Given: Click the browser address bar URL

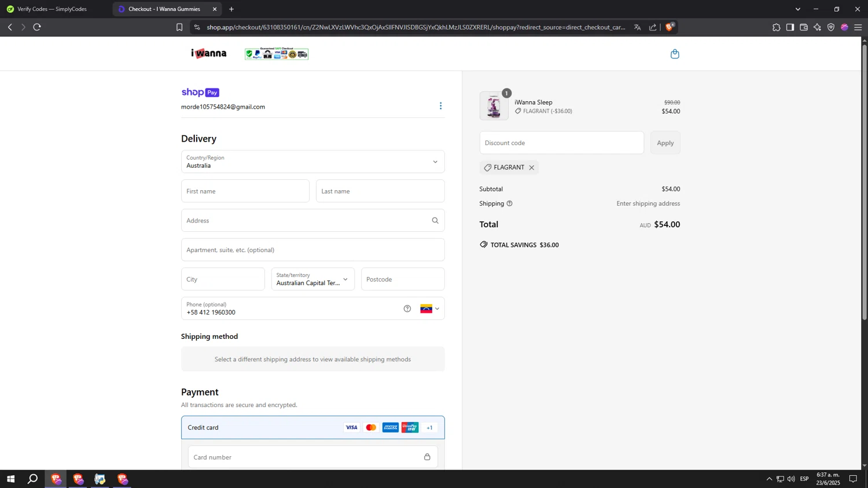Looking at the screenshot, I should click(415, 27).
